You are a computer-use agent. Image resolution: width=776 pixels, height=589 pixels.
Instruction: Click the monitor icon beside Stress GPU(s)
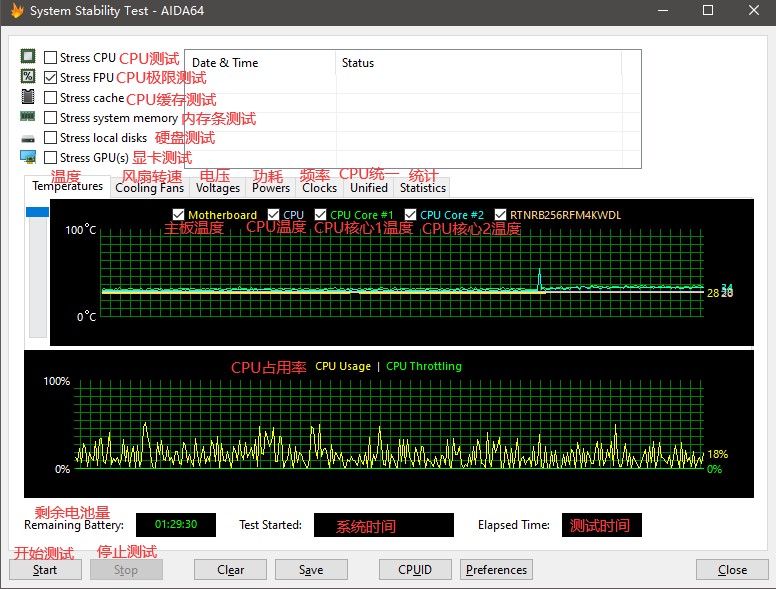click(x=28, y=157)
